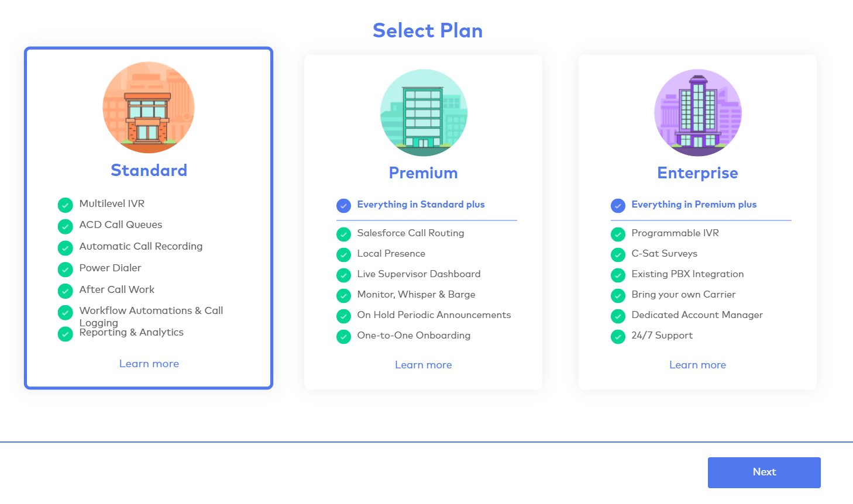Click the blue check next to Everything in Premium plus

coord(618,205)
